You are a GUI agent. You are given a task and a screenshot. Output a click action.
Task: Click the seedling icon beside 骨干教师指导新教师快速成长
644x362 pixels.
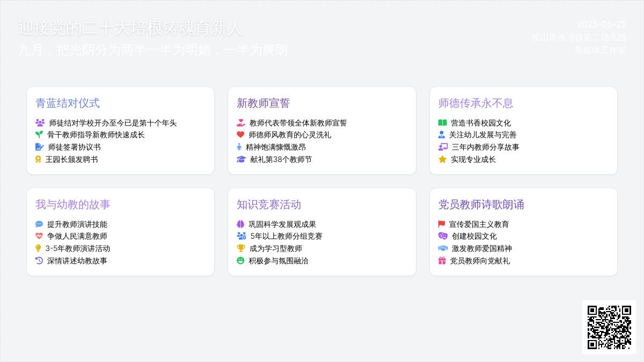(x=39, y=135)
